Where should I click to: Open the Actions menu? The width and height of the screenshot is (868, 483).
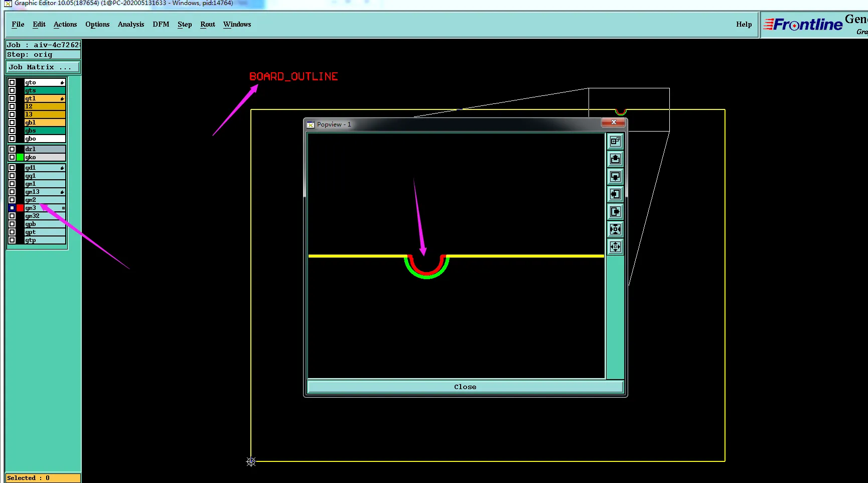click(x=65, y=24)
